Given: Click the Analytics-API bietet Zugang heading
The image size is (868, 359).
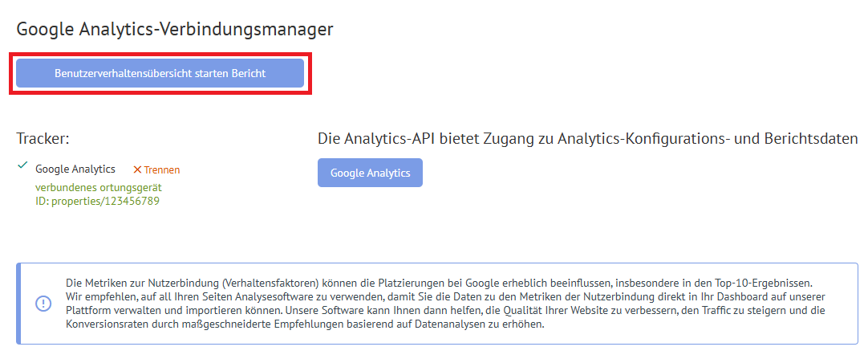Looking at the screenshot, I should click(x=588, y=138).
